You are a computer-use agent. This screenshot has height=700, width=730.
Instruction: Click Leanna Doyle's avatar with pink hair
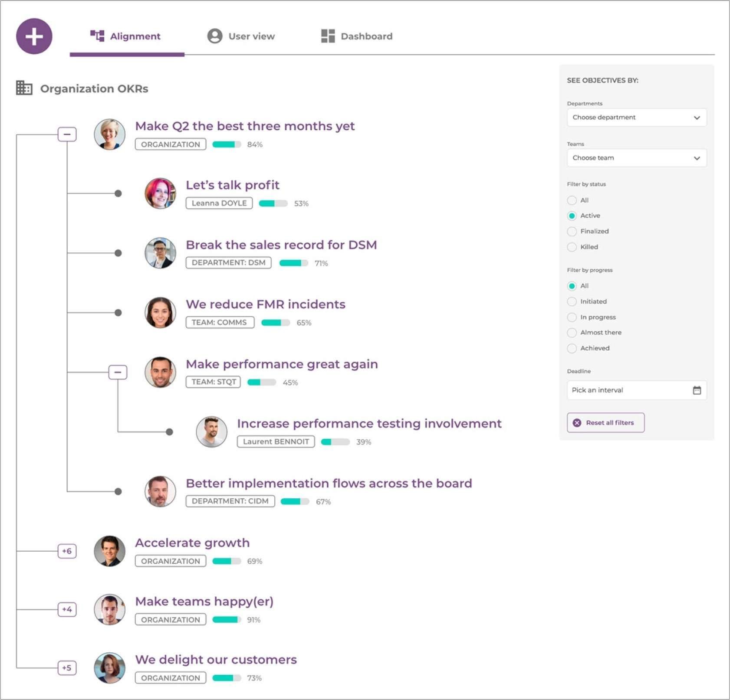160,193
